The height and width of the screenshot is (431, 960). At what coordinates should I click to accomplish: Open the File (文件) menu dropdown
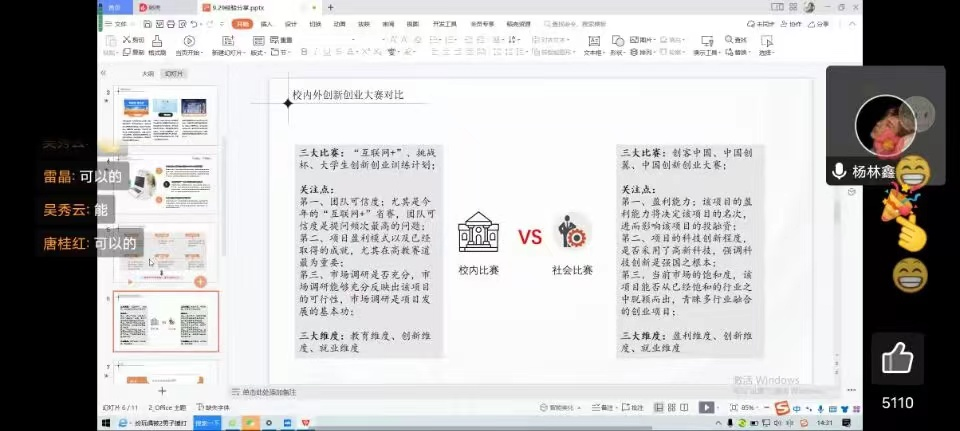[119, 22]
